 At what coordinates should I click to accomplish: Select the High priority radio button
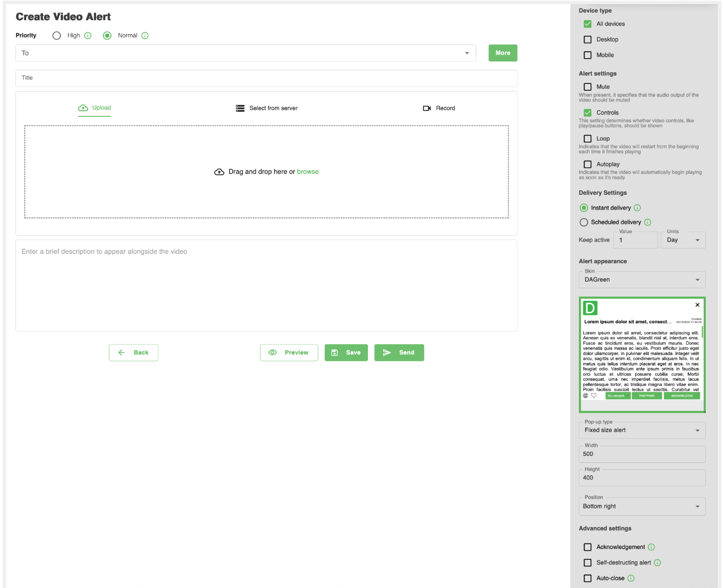point(57,36)
